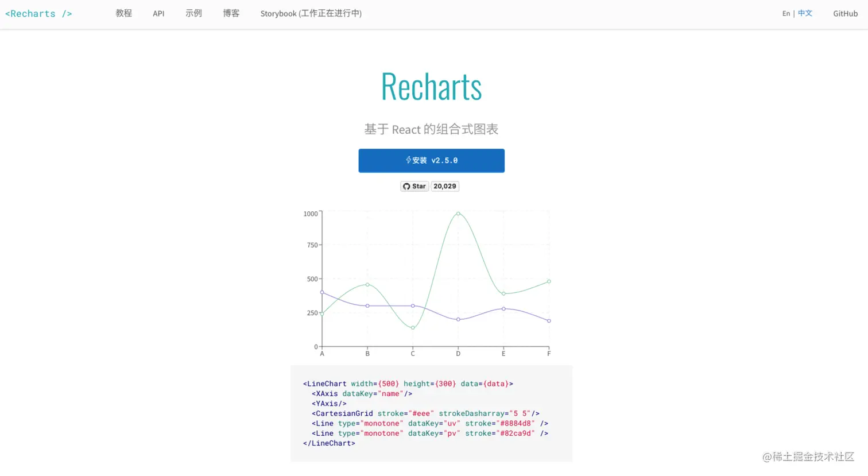Open Storybook (工作正在进行中)
This screenshot has width=868, height=476.
(x=311, y=13)
